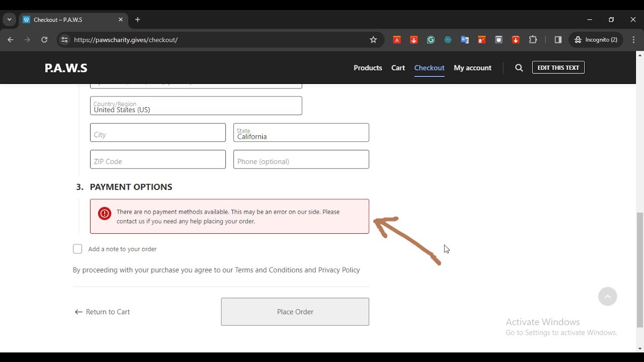Open the tab search dropdown arrow
This screenshot has height=362, width=644.
(9, 20)
